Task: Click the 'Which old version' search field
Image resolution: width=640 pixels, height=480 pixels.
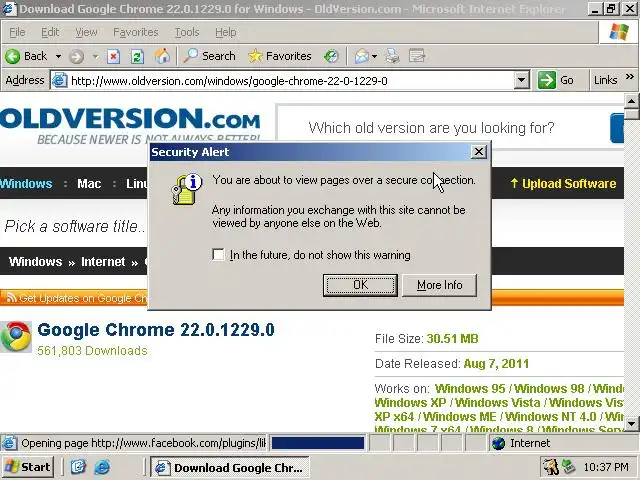Action: pyautogui.click(x=443, y=128)
